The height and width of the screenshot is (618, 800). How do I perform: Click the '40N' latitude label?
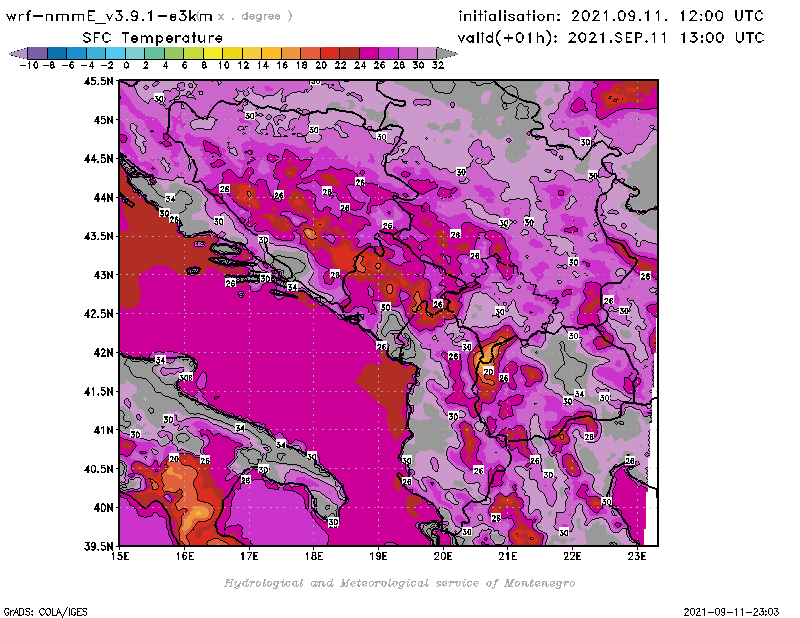103,508
